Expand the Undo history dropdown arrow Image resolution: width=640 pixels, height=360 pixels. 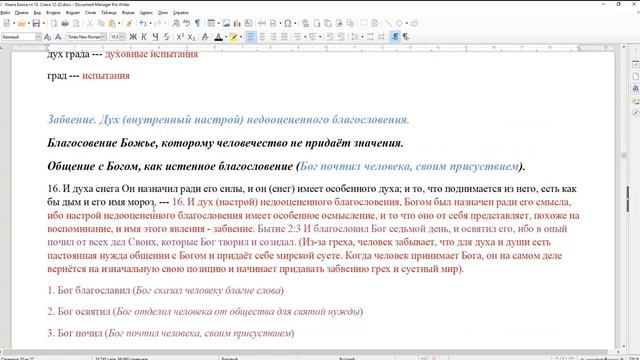coord(150,23)
